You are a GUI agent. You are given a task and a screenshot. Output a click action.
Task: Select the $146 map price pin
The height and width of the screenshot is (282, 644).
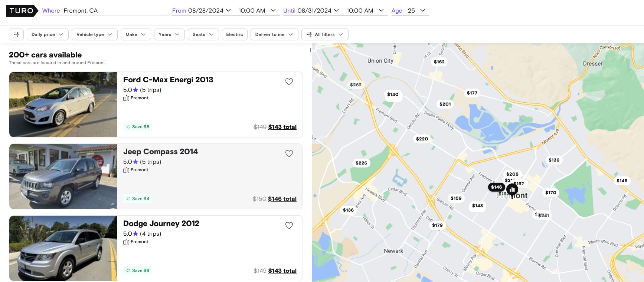(x=496, y=187)
